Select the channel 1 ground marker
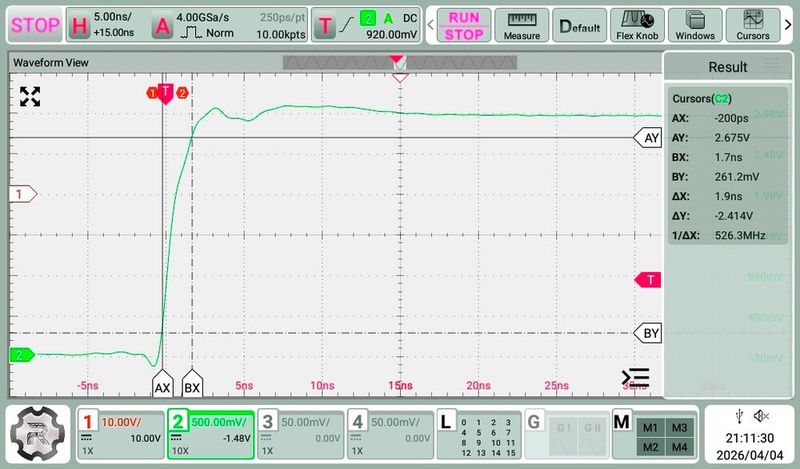This screenshot has height=469, width=800. pyautogui.click(x=23, y=194)
